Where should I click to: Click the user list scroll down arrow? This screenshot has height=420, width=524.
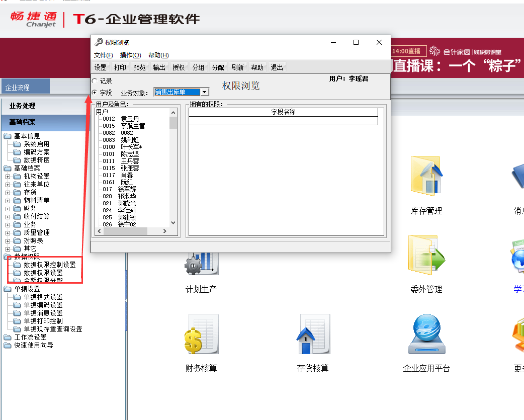pyautogui.click(x=173, y=223)
